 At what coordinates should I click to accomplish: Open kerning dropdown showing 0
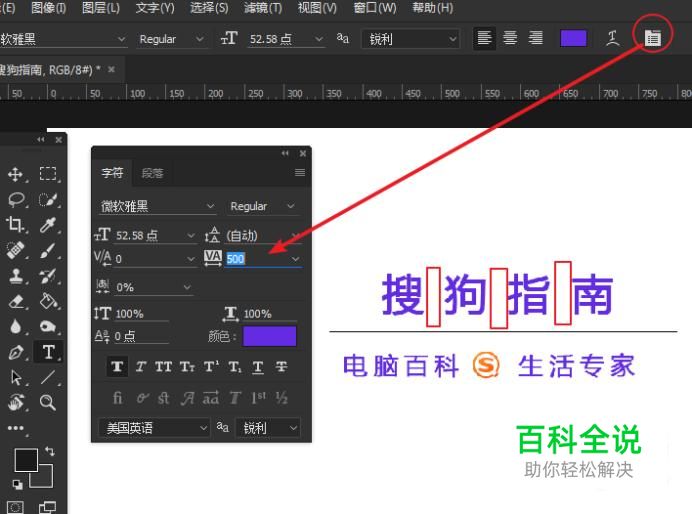coord(191,259)
